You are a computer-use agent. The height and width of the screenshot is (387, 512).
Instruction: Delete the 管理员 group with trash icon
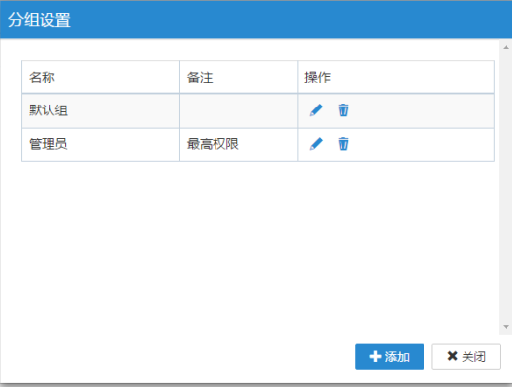coord(343,144)
